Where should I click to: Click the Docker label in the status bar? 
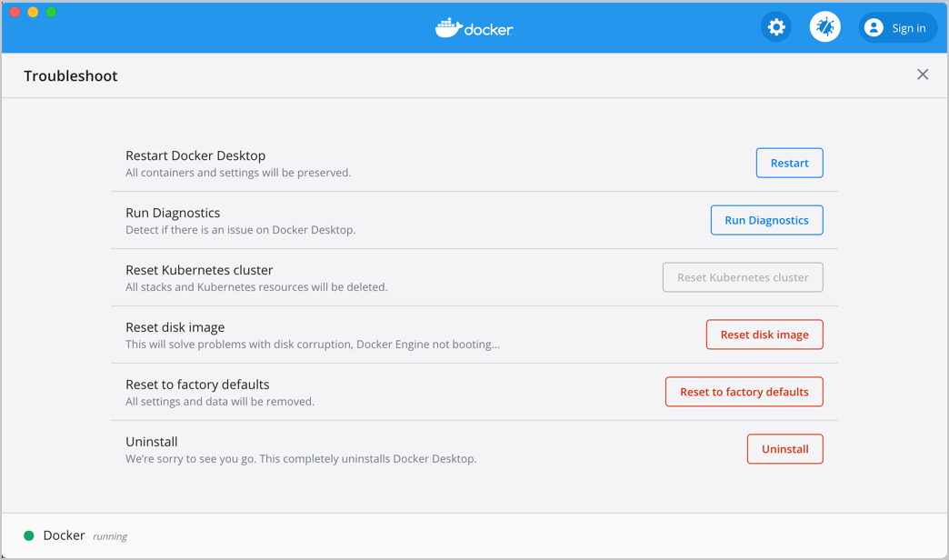coord(65,535)
